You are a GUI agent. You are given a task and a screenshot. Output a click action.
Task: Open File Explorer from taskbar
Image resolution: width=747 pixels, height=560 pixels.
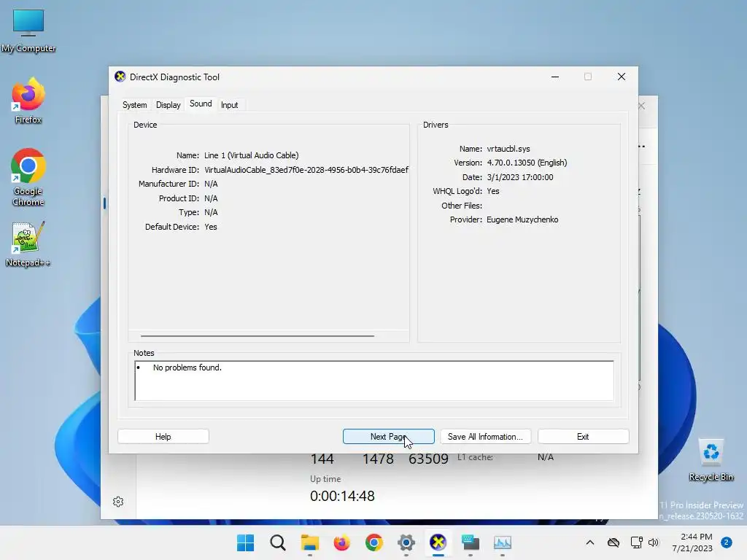(309, 542)
